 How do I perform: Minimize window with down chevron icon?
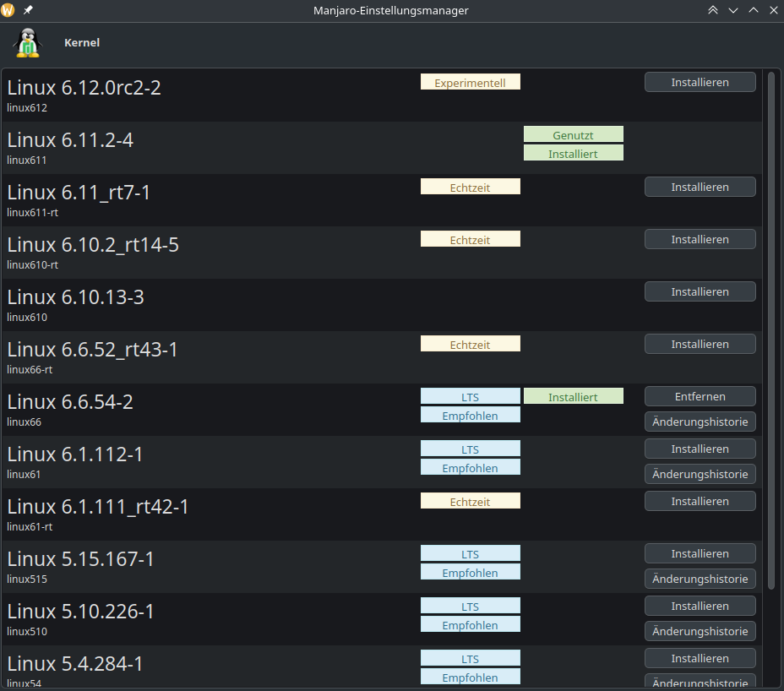click(x=733, y=10)
